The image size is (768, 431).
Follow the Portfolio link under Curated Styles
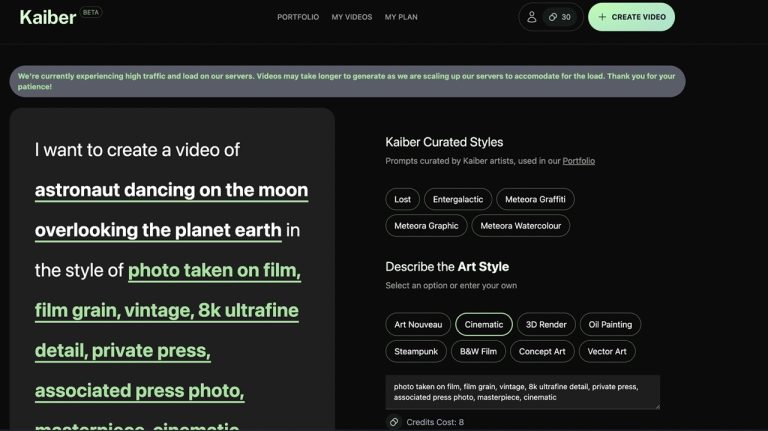(x=578, y=161)
